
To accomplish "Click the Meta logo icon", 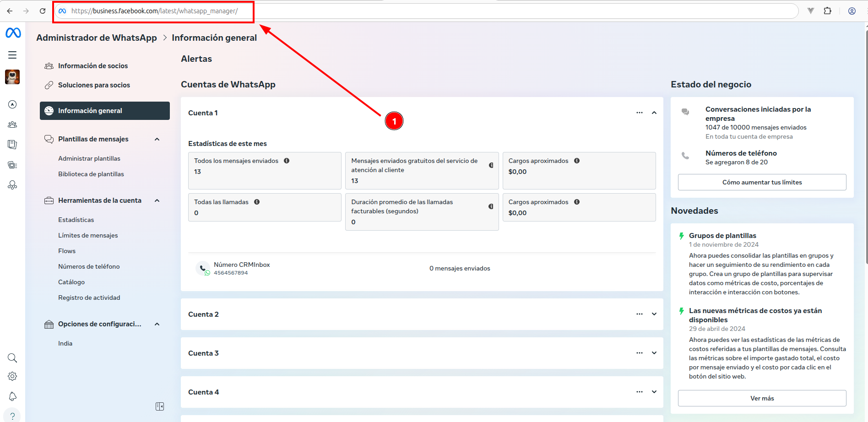I will (13, 33).
